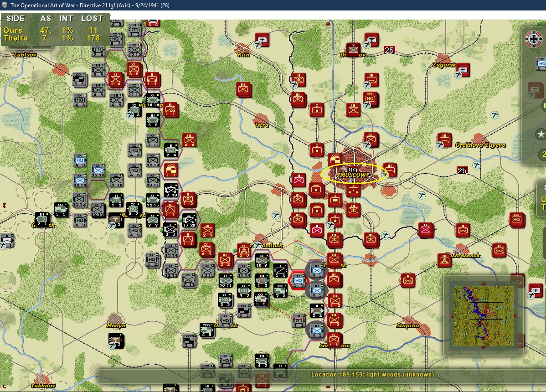546x392 pixels.
Task: Select the Soviet unit at Dmitrov
Action: pyautogui.click(x=353, y=50)
